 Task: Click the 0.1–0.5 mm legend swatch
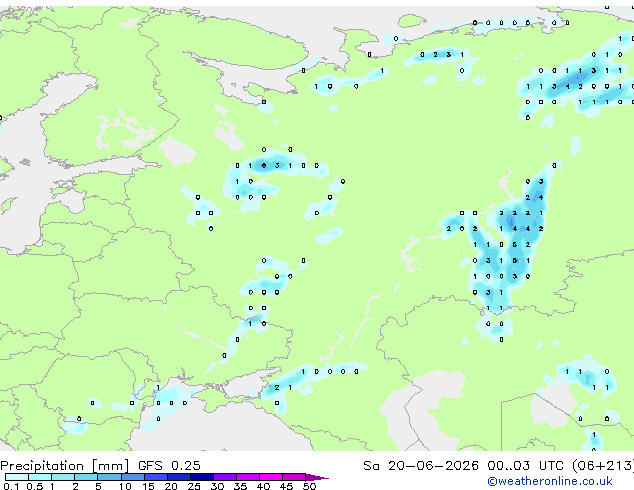click(x=17, y=477)
